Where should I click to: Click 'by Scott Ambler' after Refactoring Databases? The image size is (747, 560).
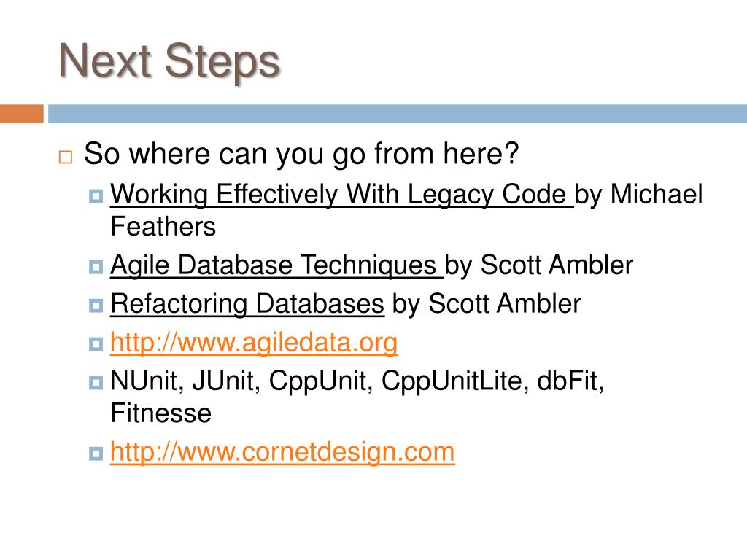coord(487,304)
